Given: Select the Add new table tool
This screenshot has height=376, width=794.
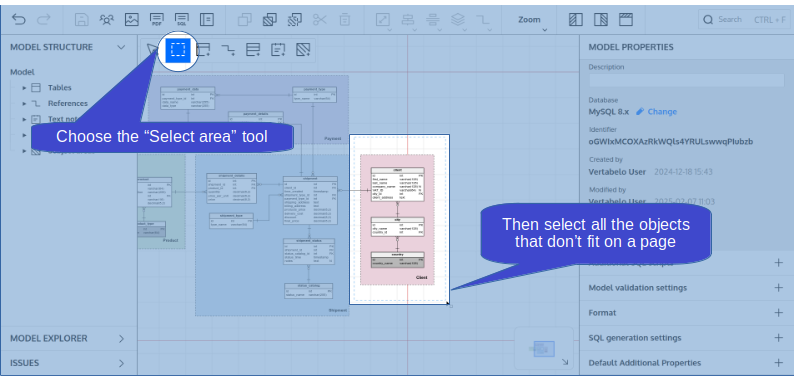Looking at the screenshot, I should click(203, 50).
